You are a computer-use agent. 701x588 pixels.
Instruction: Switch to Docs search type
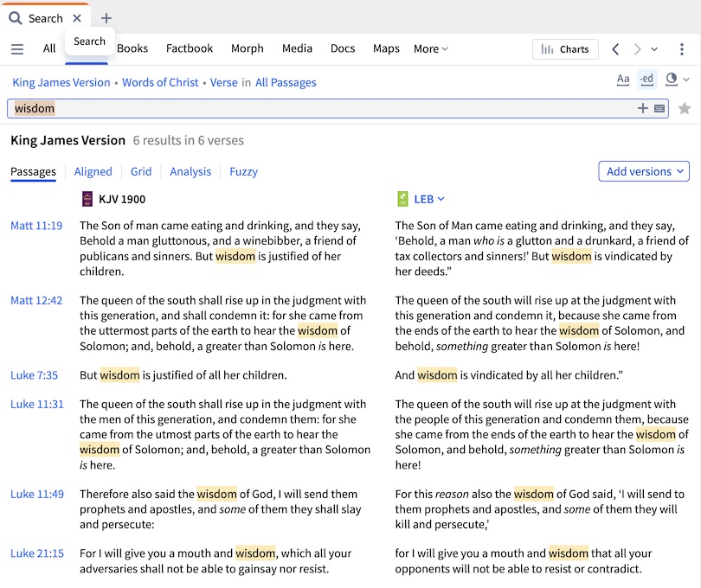(343, 48)
